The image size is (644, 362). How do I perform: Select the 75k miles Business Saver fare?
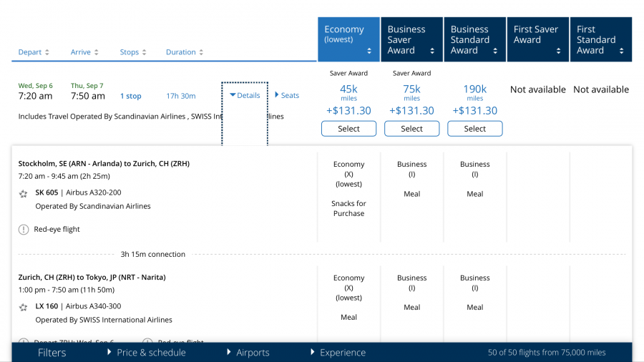click(x=411, y=129)
